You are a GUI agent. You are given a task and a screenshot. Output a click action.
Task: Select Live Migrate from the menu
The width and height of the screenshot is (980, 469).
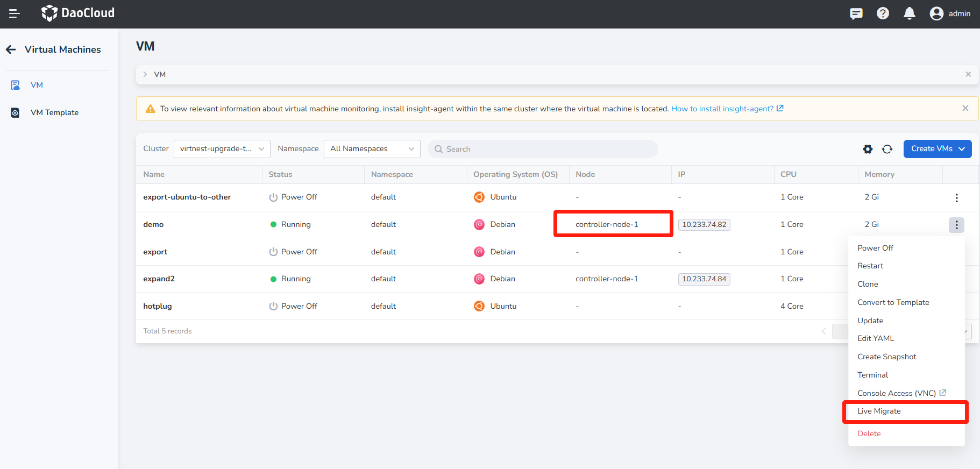click(879, 411)
